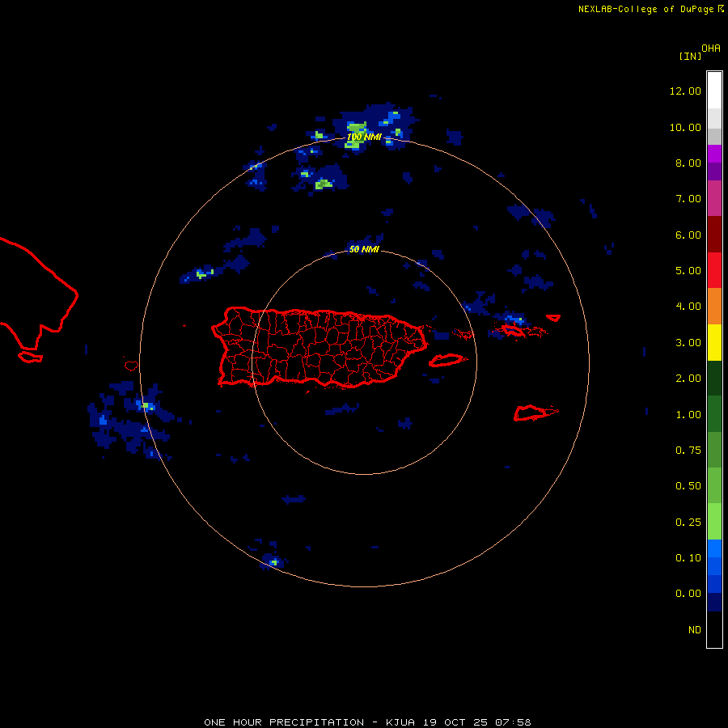Click the 5.00 legend value
This screenshot has width=728, height=728.
[x=688, y=271]
